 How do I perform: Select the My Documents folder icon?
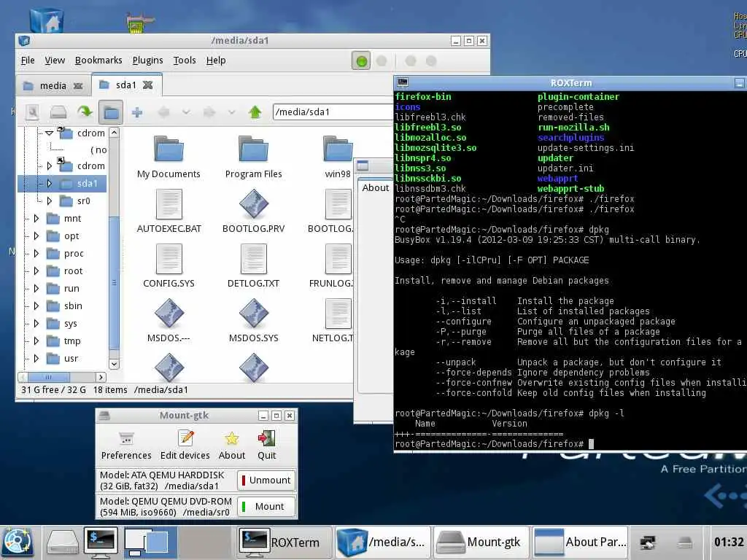click(x=169, y=149)
